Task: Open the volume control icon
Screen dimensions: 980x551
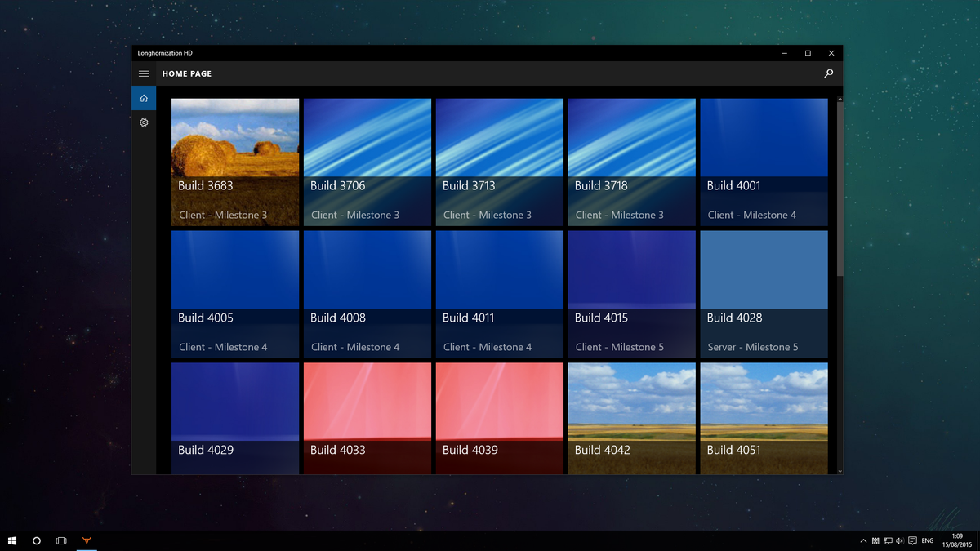Action: pos(898,540)
